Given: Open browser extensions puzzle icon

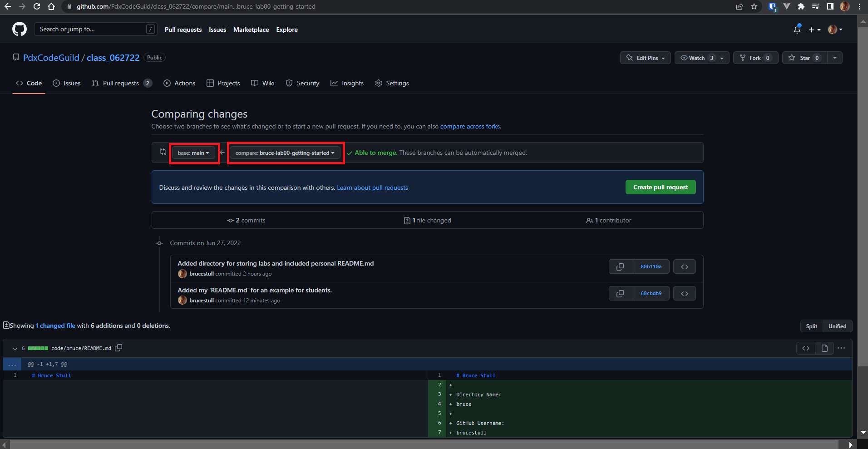Looking at the screenshot, I should [x=801, y=6].
